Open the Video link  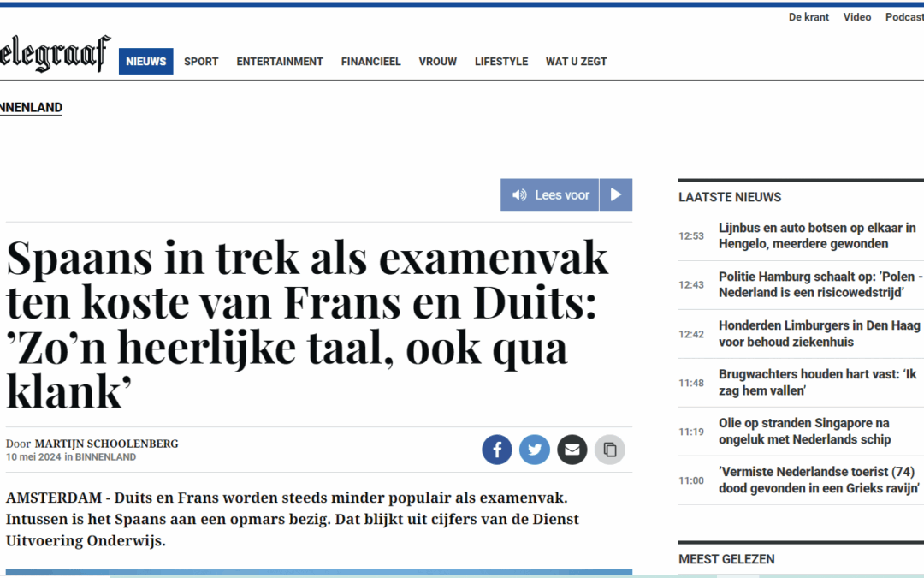[856, 17]
